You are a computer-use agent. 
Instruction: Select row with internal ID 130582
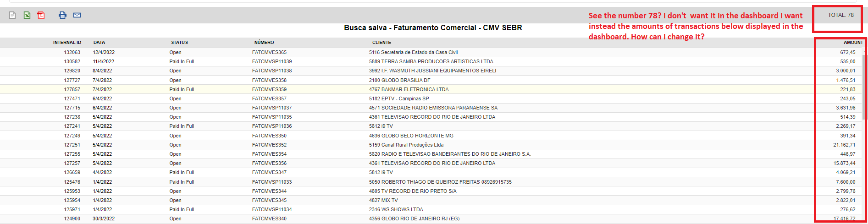click(x=431, y=62)
